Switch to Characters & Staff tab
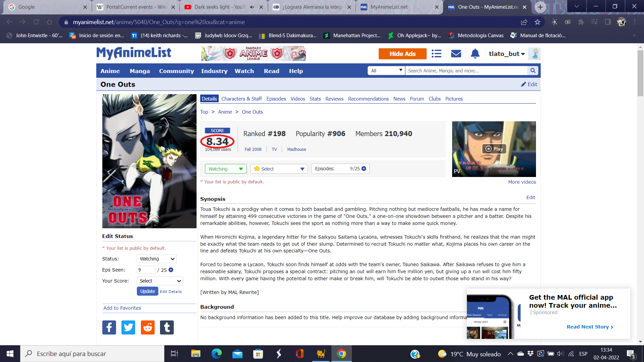This screenshot has height=362, width=644. click(241, 99)
